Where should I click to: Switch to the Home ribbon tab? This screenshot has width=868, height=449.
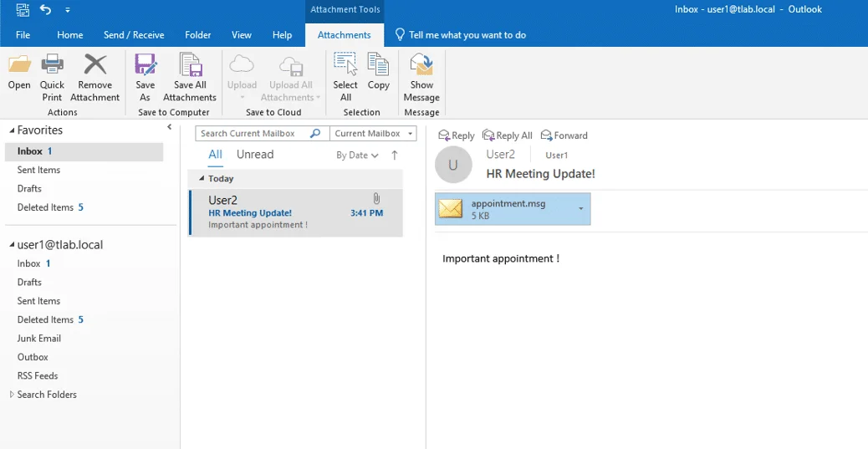click(x=70, y=35)
